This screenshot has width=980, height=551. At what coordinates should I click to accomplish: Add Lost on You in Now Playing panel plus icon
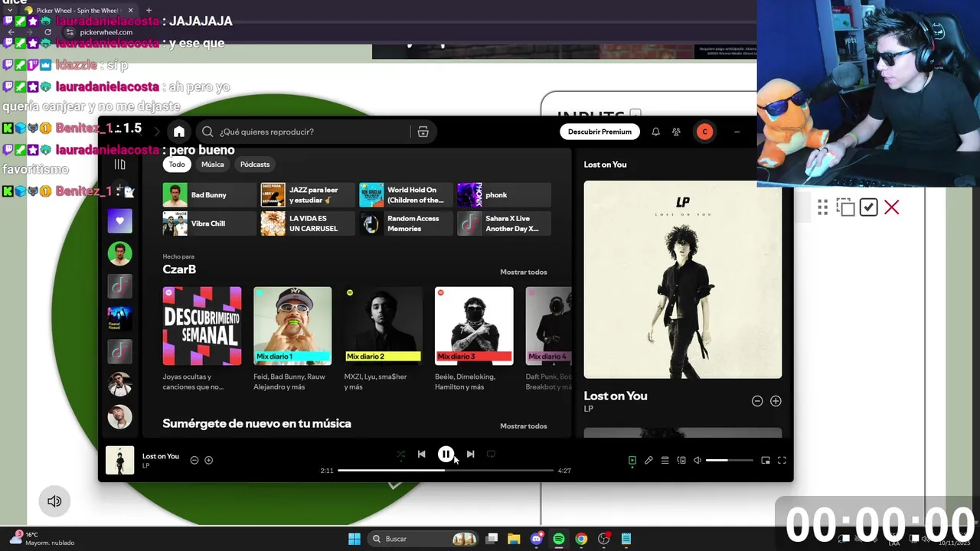(x=776, y=401)
